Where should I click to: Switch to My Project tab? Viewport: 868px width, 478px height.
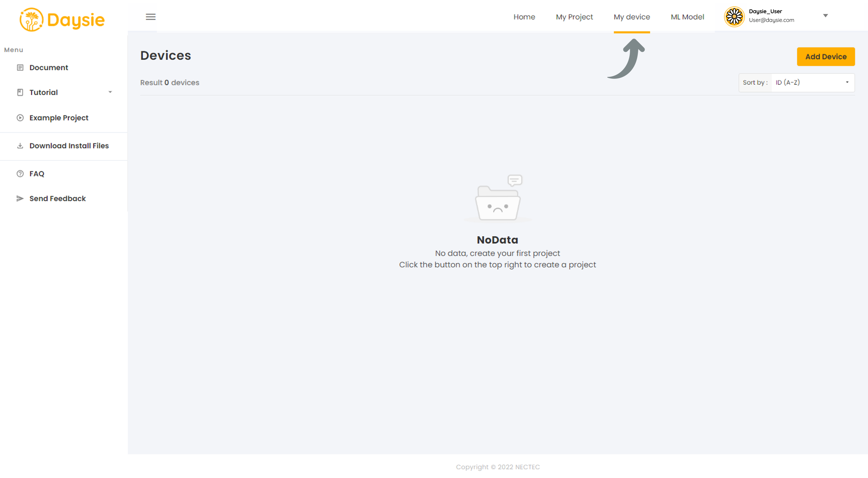click(x=574, y=17)
